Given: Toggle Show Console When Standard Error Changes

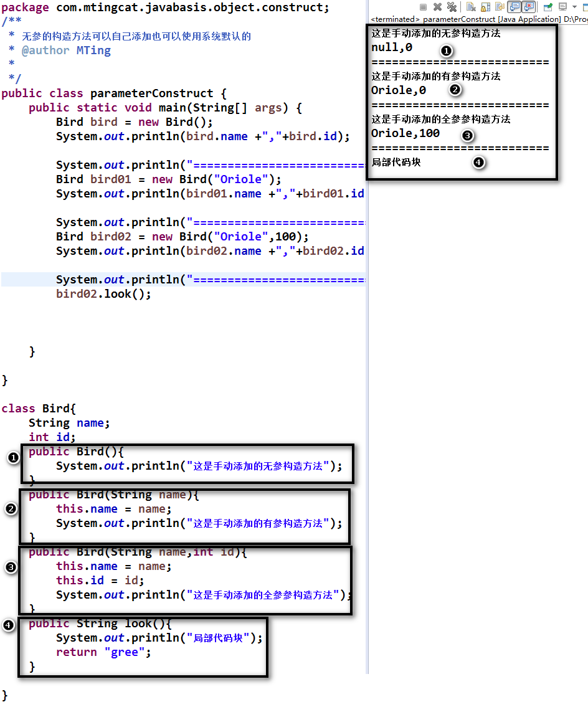Looking at the screenshot, I should pyautogui.click(x=529, y=7).
